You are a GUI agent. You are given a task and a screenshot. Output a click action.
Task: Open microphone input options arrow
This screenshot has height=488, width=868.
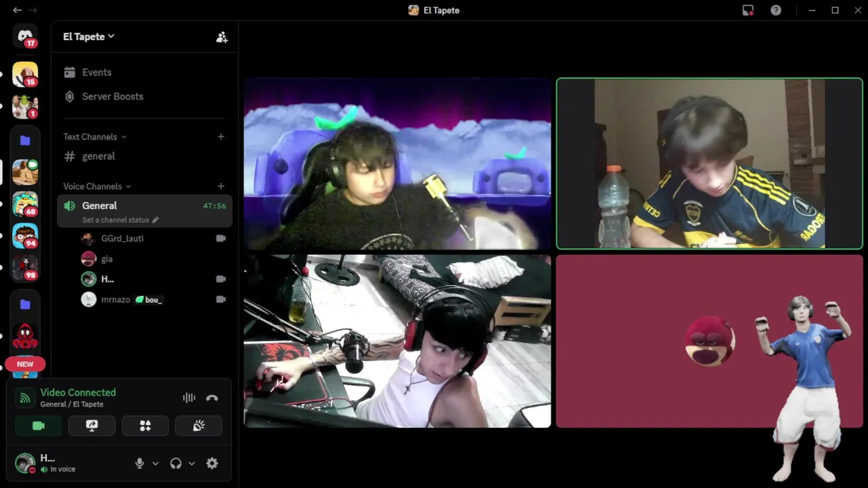pos(155,464)
